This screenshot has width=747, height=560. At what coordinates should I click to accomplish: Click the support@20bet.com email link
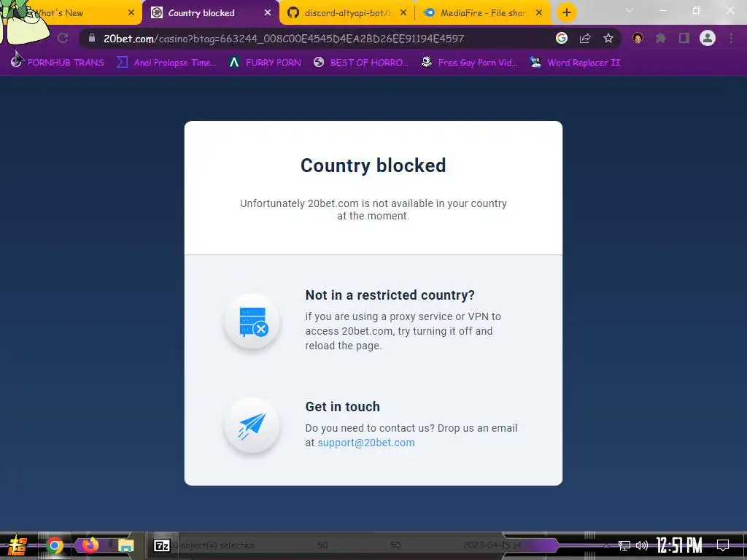[366, 443]
